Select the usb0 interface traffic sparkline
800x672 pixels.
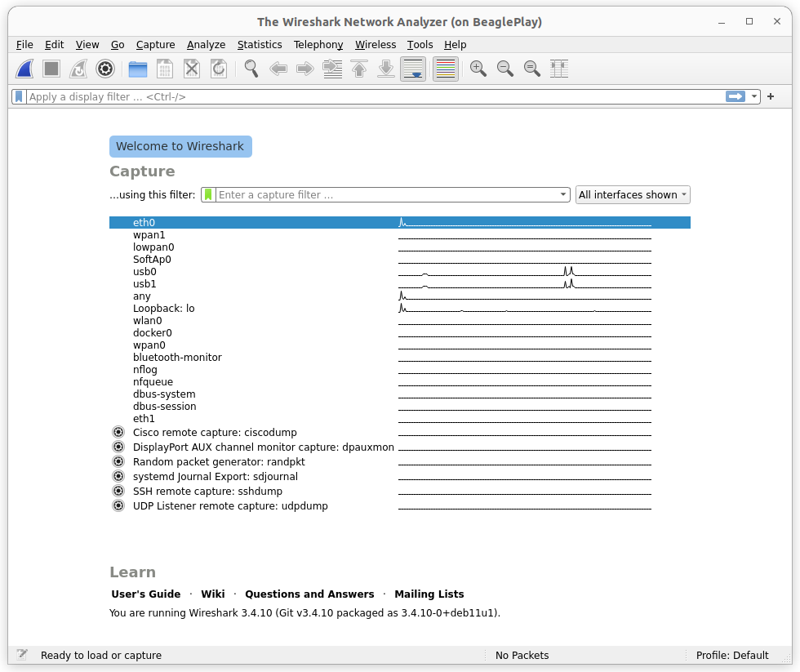tap(524, 271)
